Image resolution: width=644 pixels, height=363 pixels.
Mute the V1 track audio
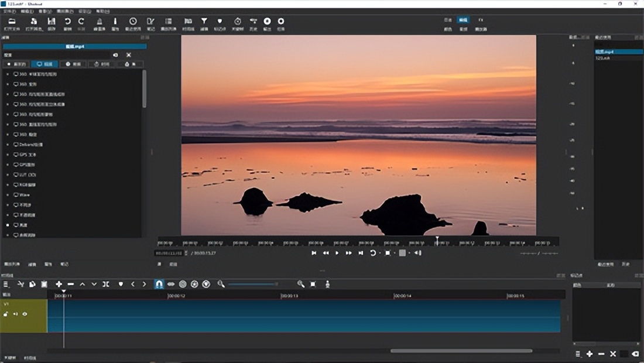(x=15, y=314)
